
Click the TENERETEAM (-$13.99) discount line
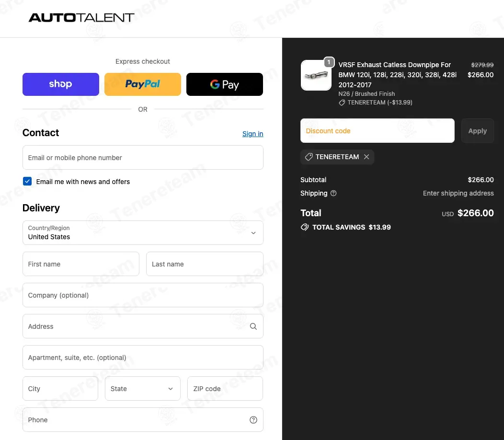click(x=376, y=103)
